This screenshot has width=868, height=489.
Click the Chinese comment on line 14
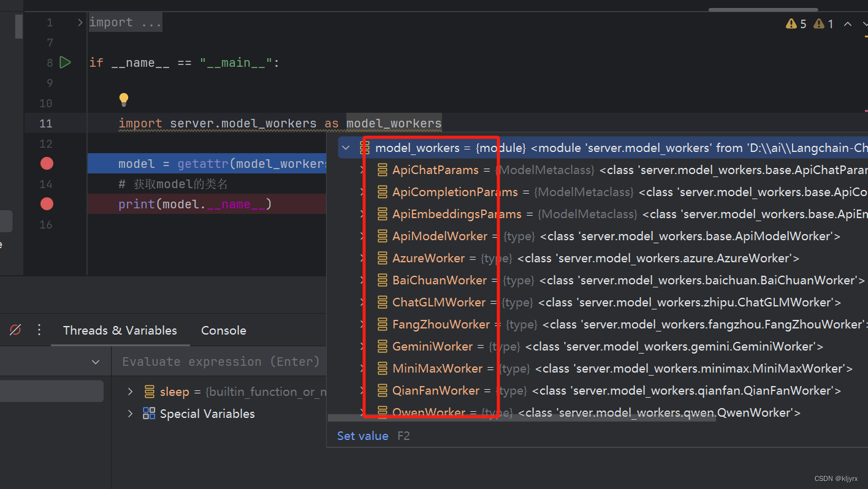[173, 184]
